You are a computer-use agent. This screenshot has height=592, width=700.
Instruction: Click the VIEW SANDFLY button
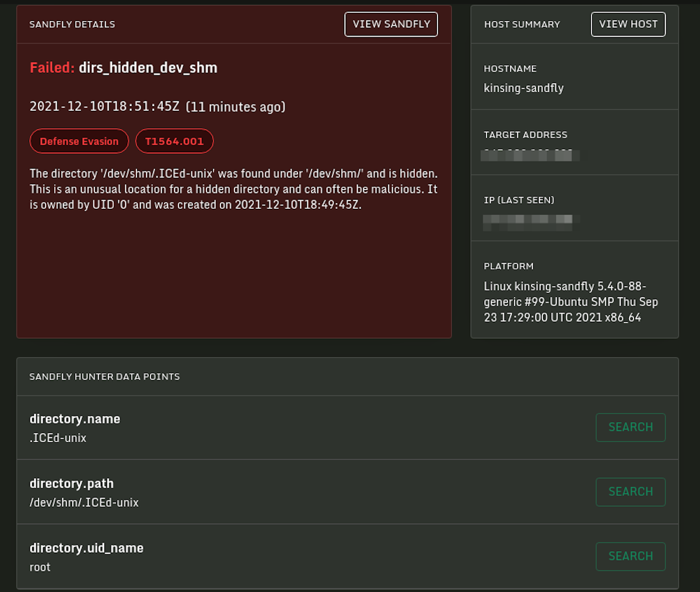[x=391, y=24]
